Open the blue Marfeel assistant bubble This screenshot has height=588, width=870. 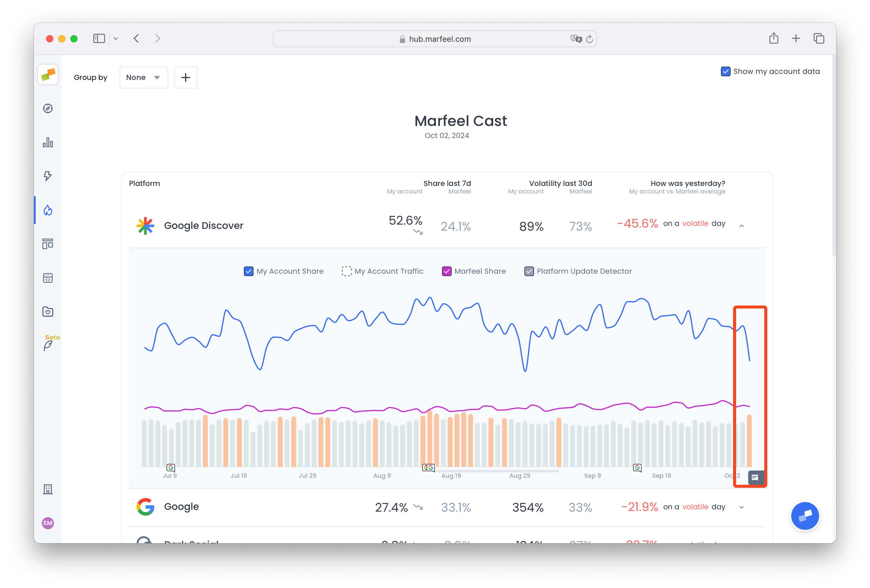click(x=805, y=515)
